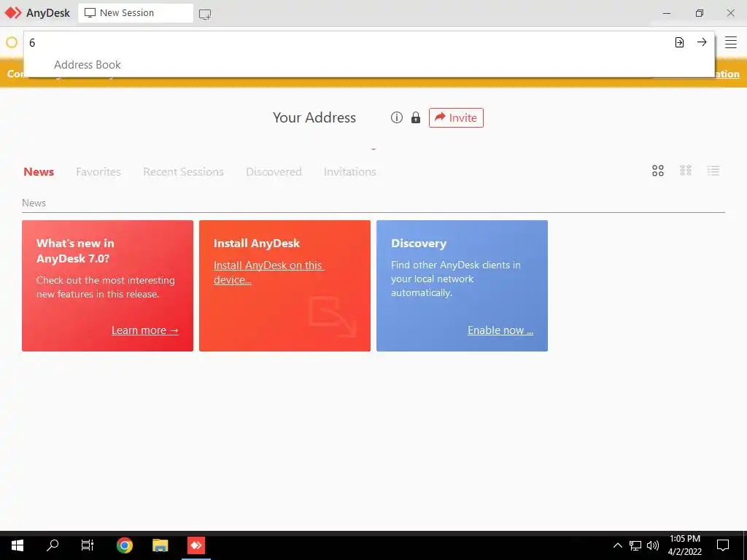Click Learn more link on news card
747x560 pixels.
(x=145, y=330)
